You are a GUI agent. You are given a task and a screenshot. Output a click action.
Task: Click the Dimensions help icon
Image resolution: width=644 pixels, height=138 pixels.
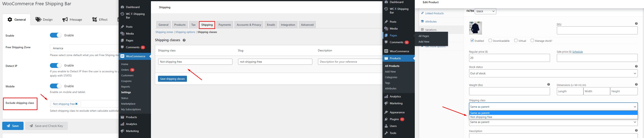(x=636, y=85)
